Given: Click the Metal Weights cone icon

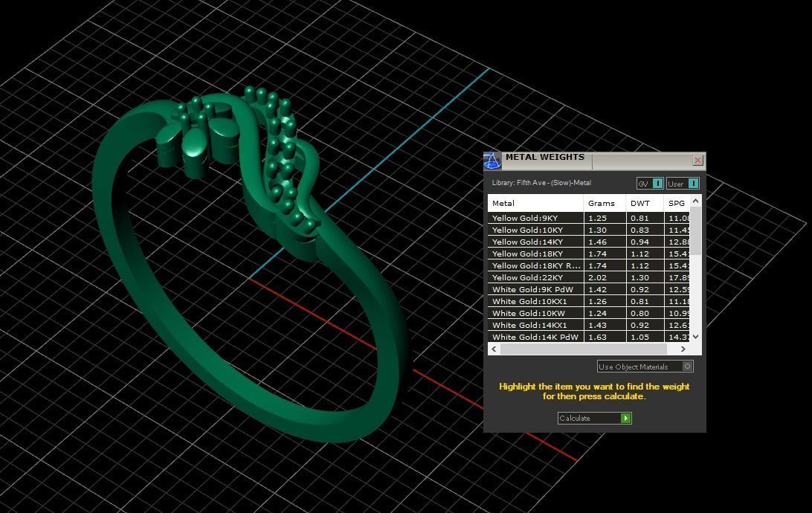Looking at the screenshot, I should point(492,161).
